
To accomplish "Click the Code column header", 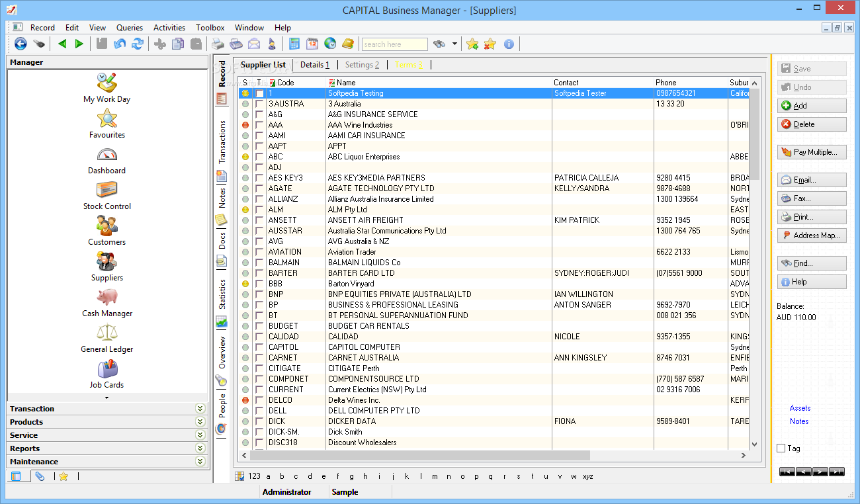I will tap(296, 83).
